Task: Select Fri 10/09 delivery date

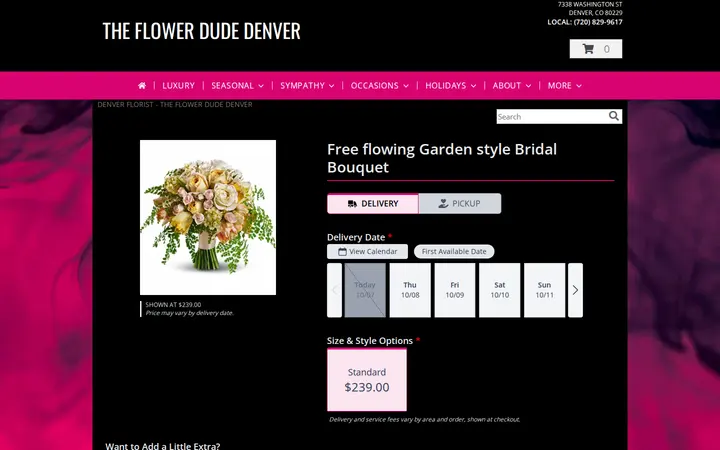Action: [x=455, y=290]
